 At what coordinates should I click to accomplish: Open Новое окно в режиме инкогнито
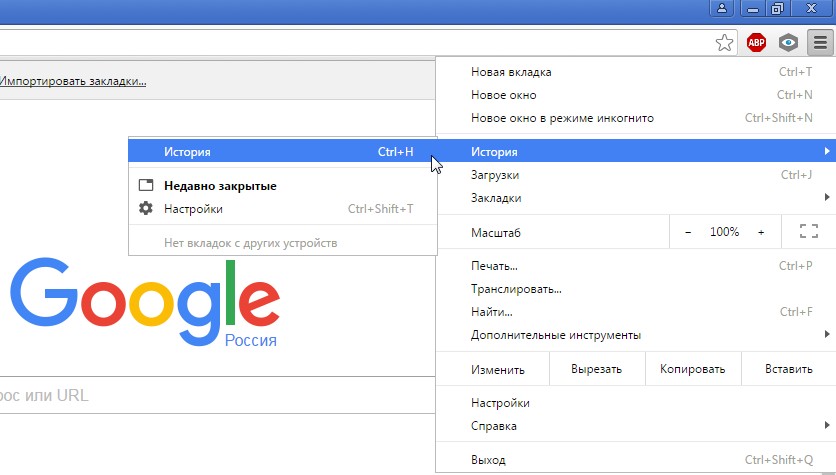[636, 118]
